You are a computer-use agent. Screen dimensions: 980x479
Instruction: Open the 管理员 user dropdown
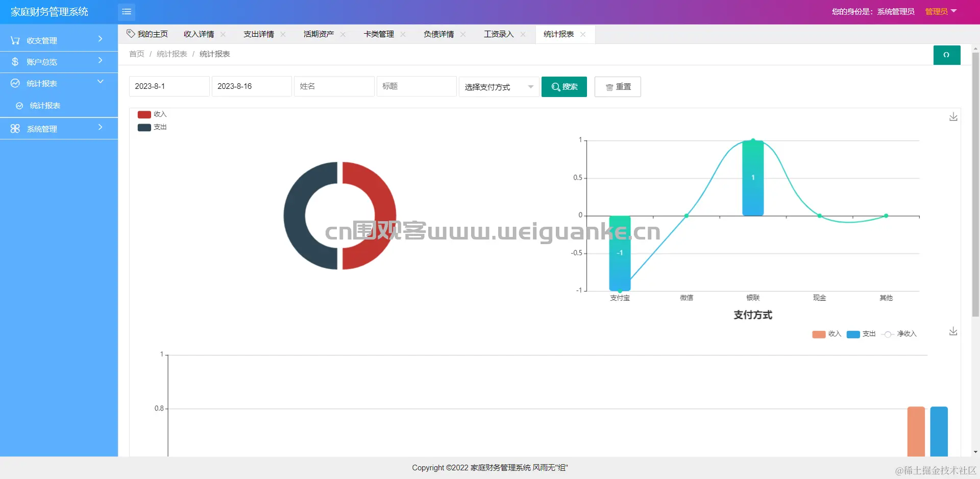(941, 12)
